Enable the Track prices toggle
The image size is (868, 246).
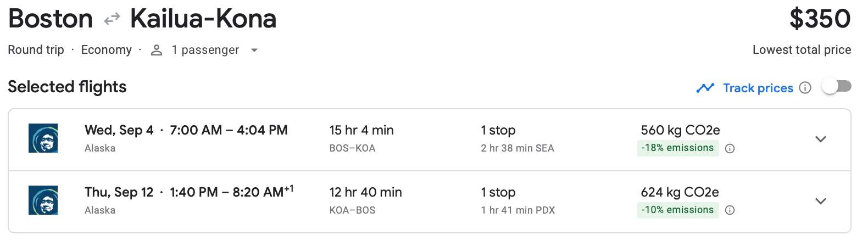click(x=836, y=87)
